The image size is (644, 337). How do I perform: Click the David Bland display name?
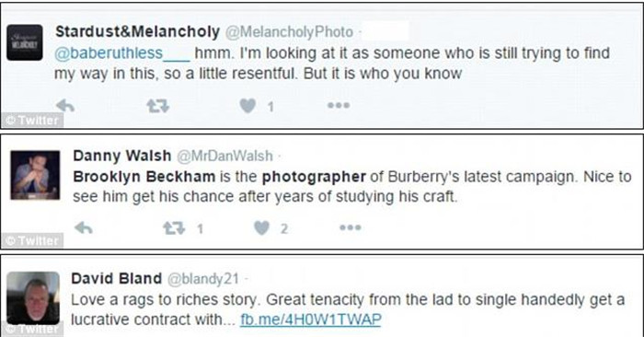pos(116,279)
